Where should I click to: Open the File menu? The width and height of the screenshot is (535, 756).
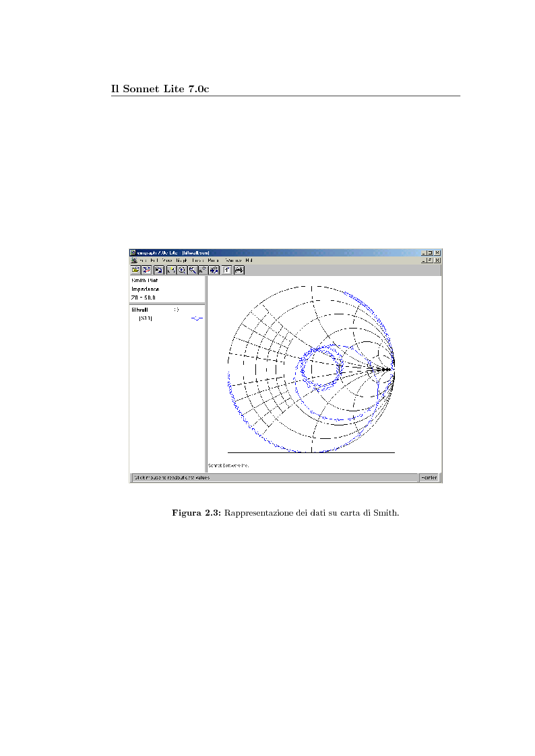coord(144,261)
